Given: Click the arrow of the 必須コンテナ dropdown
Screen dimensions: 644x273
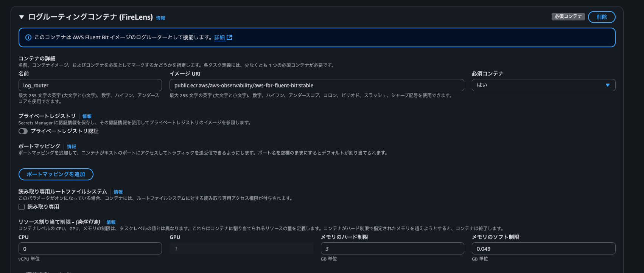Looking at the screenshot, I should click(607, 85).
